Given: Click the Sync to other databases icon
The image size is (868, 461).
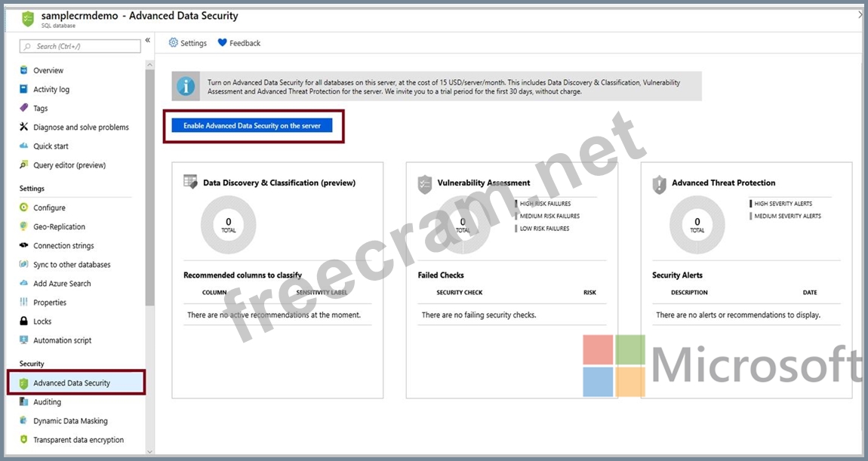Looking at the screenshot, I should pyautogui.click(x=23, y=265).
